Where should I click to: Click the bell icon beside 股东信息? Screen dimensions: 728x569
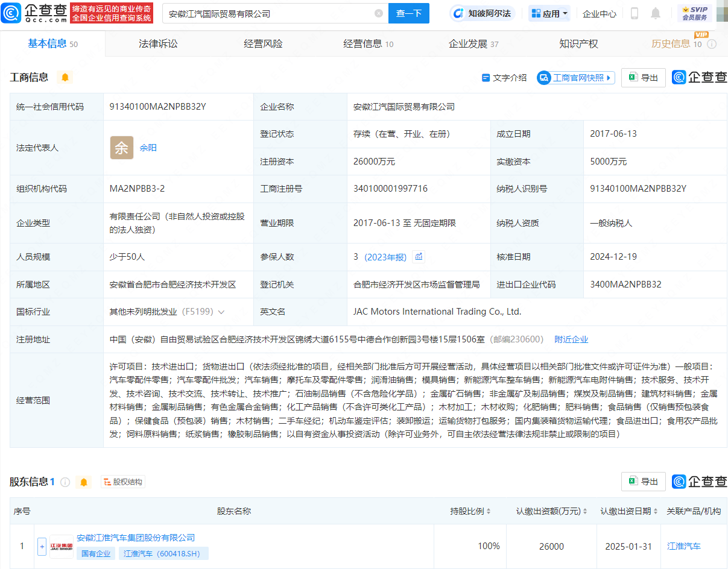[x=83, y=482]
